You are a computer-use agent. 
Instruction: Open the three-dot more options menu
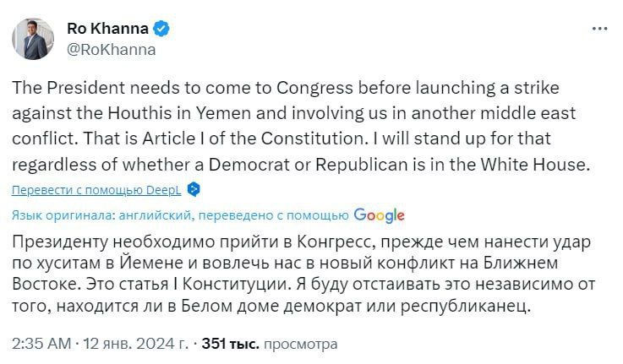tap(600, 29)
